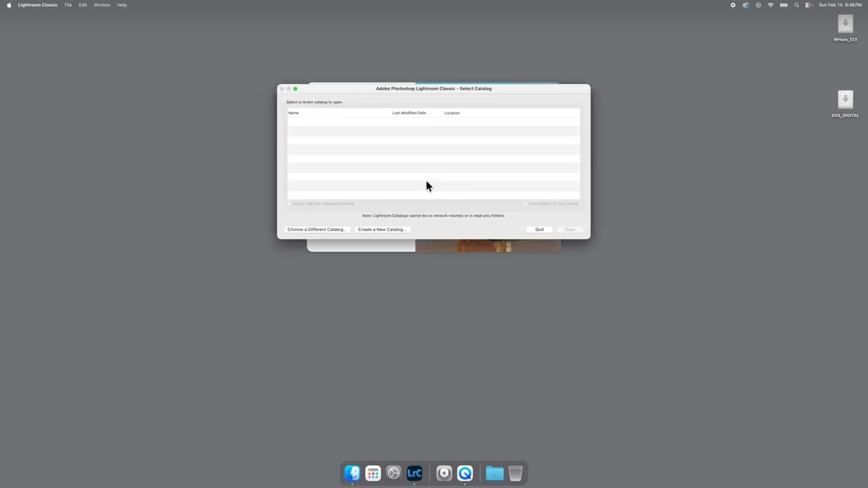Open the Lightroom Classic application menu
Viewport: 868px width, 488px height.
click(x=38, y=5)
